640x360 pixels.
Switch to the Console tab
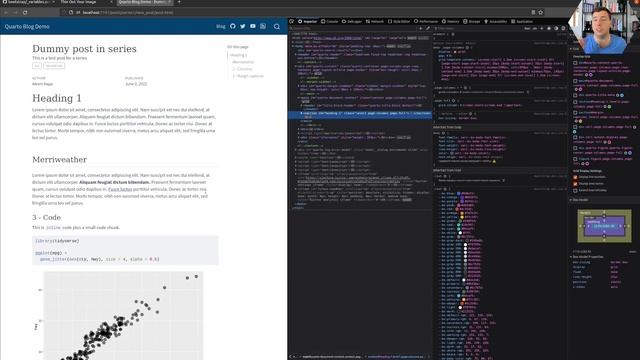[x=330, y=21]
